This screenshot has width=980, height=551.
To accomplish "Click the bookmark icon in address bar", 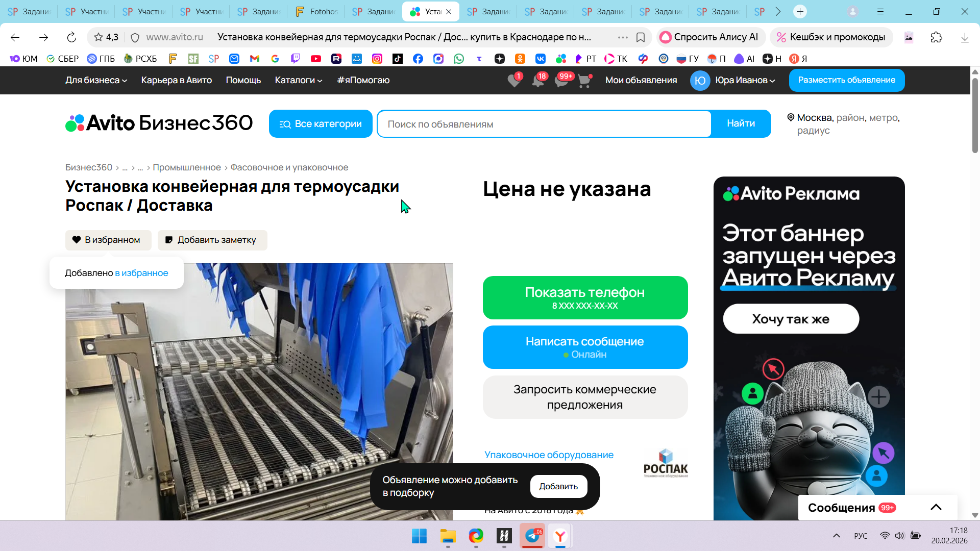I will pos(641,37).
